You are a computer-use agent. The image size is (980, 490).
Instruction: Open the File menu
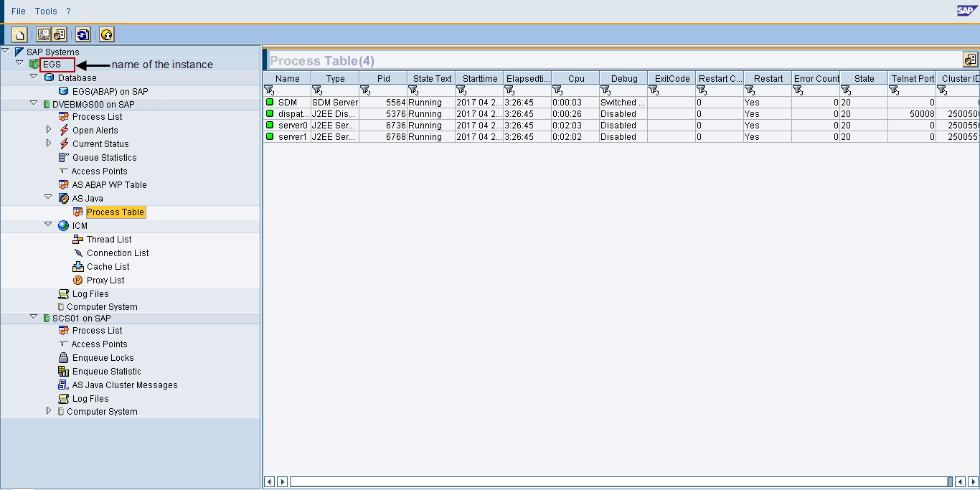coord(19,11)
